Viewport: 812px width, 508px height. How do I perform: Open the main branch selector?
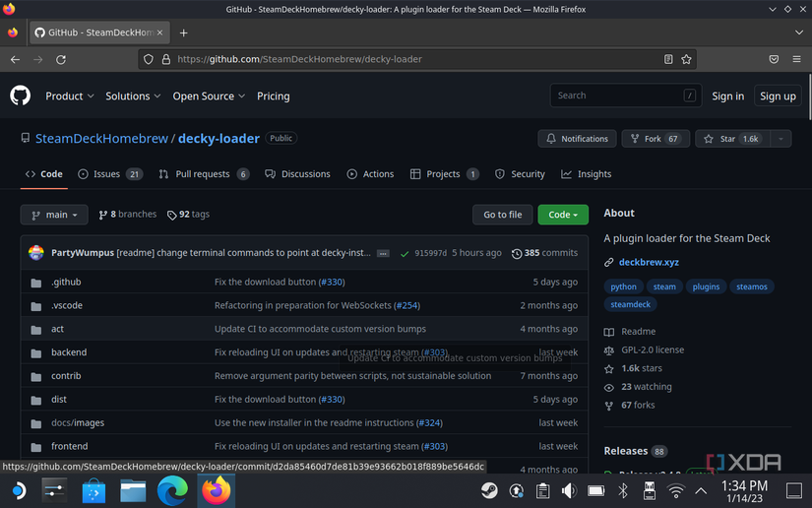[x=54, y=215]
